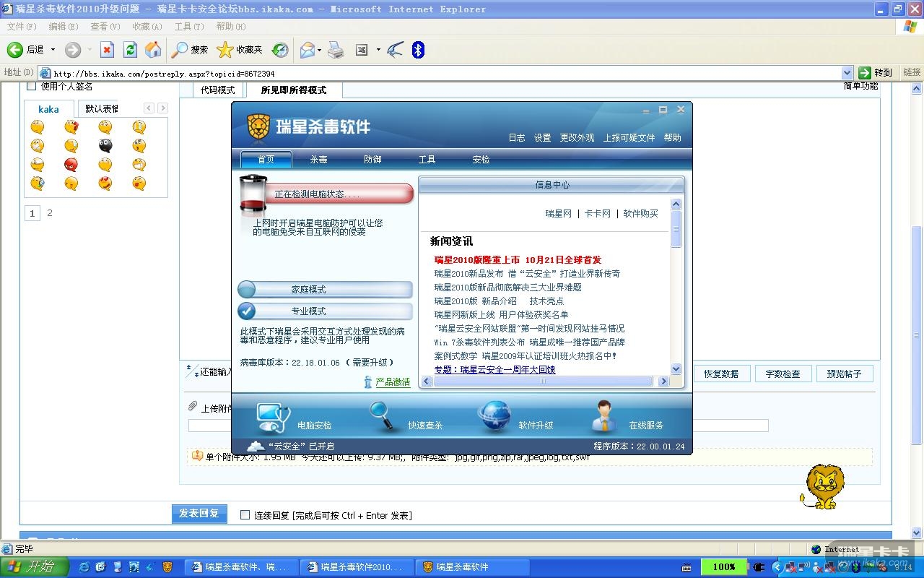Click the 发表回复 post reply button
Viewport: 924px width, 578px height.
199,514
